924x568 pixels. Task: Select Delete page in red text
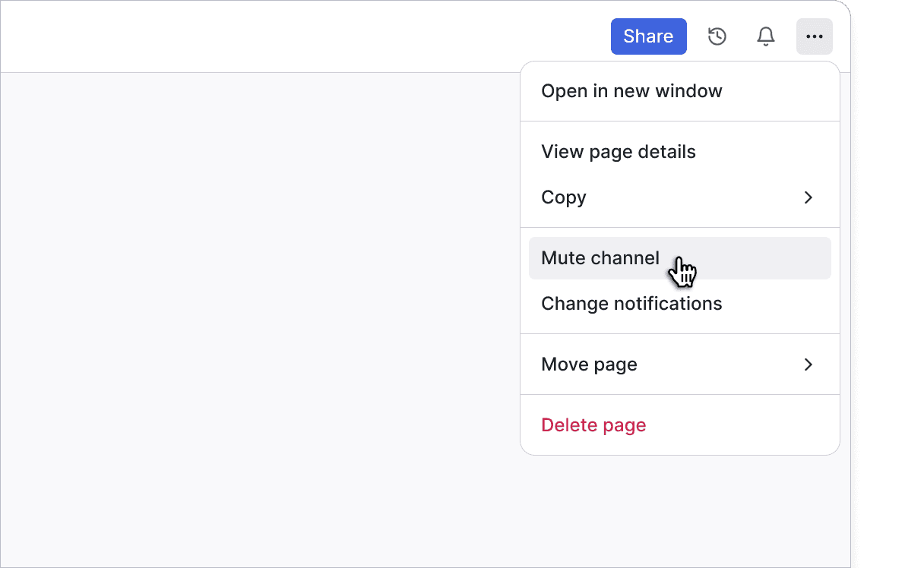(x=593, y=424)
